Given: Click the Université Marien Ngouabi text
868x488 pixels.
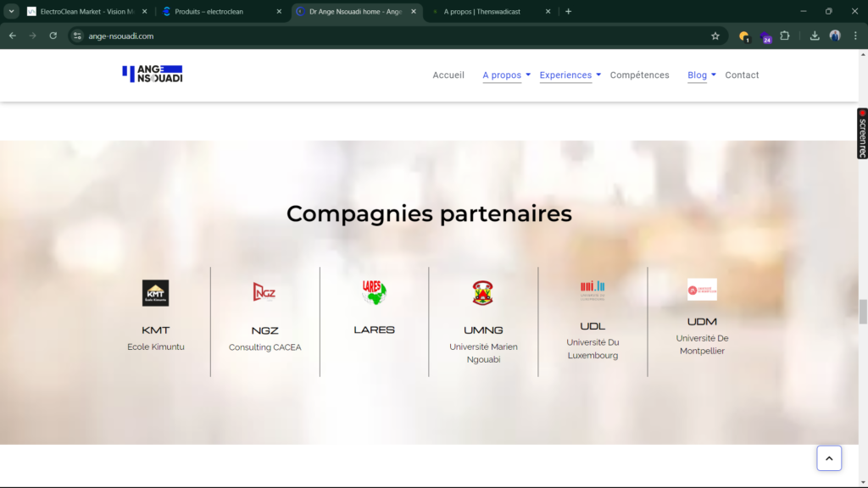Looking at the screenshot, I should (483, 353).
